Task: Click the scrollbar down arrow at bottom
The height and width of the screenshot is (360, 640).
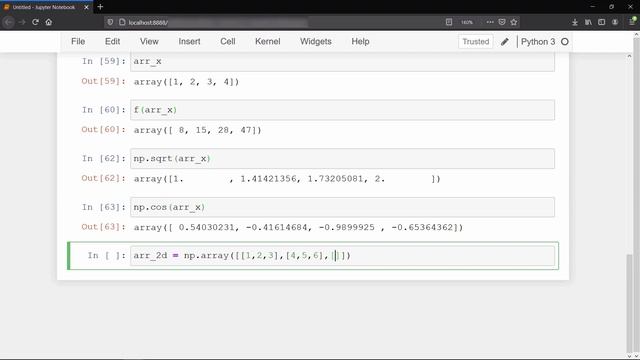Action: 629,356
